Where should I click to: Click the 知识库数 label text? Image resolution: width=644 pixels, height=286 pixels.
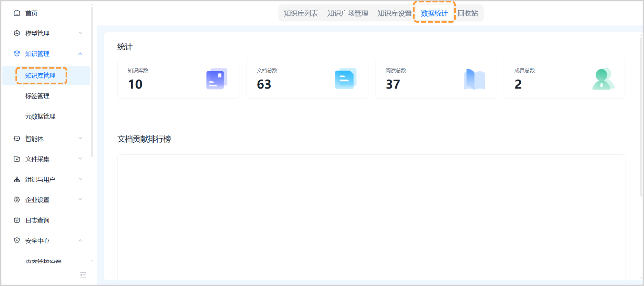click(138, 70)
